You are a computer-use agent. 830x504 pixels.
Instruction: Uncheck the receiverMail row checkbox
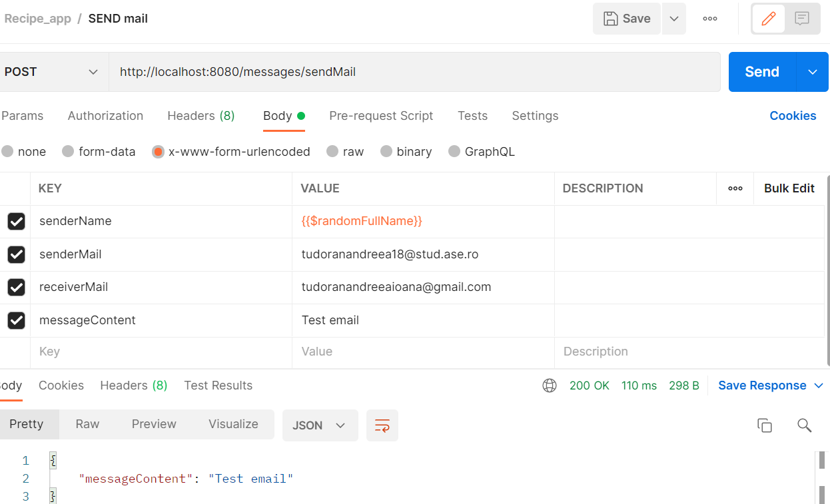(16, 288)
